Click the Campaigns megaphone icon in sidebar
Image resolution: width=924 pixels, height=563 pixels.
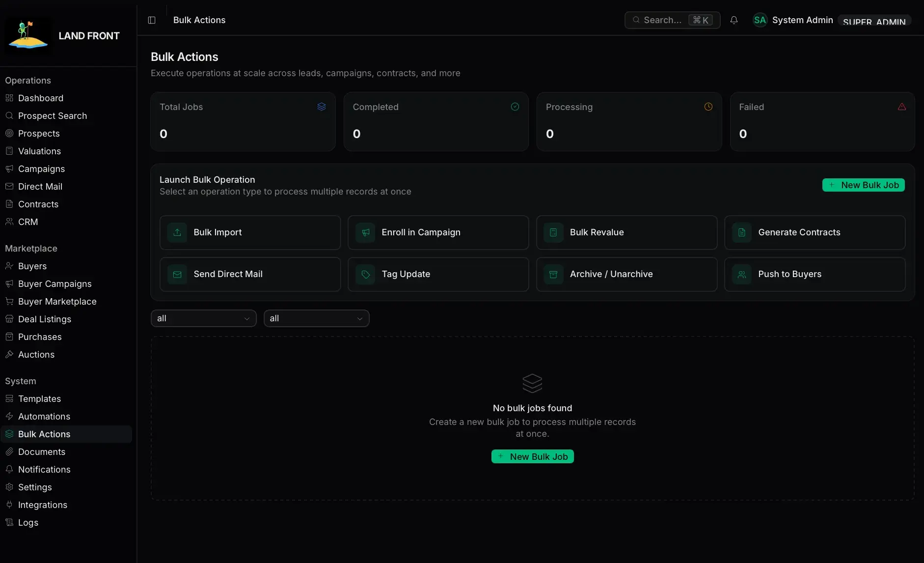click(9, 169)
